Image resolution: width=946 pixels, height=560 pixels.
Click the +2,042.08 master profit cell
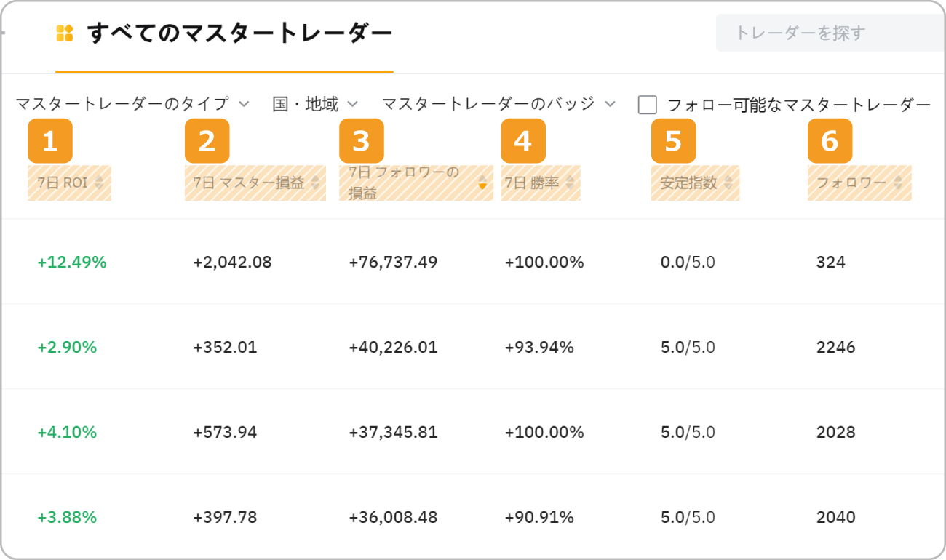(x=232, y=262)
